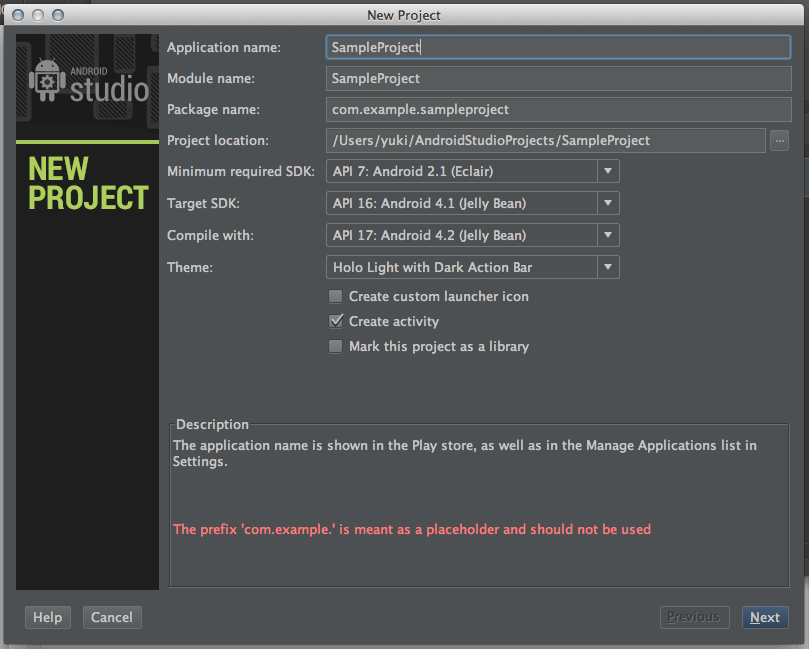Click the Help button

click(x=47, y=617)
